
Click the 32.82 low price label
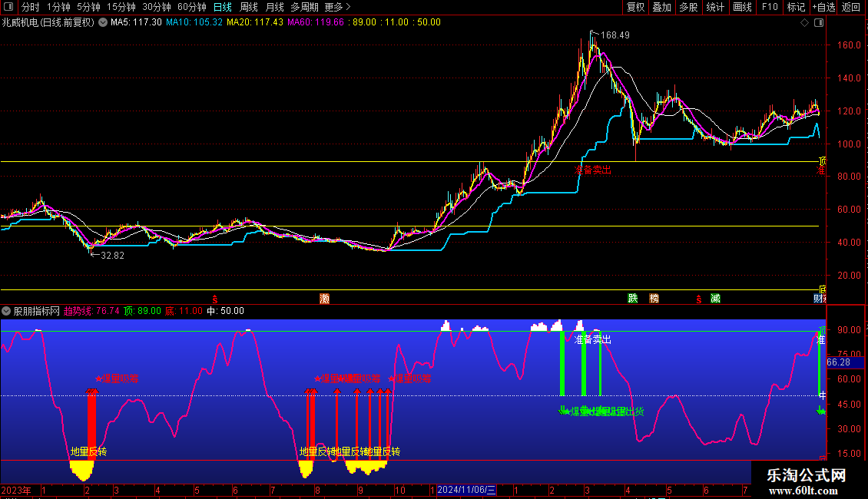(112, 256)
